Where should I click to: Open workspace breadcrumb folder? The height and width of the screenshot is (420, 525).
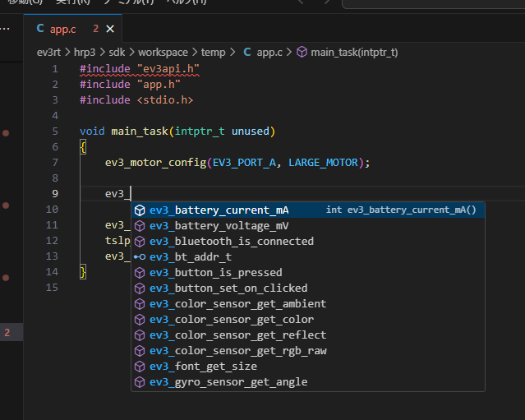coord(163,53)
